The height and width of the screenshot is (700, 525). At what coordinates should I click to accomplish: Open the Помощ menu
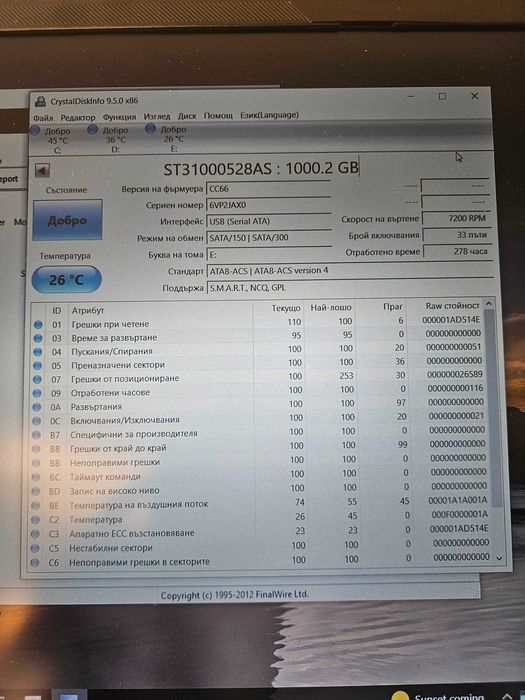tap(218, 115)
